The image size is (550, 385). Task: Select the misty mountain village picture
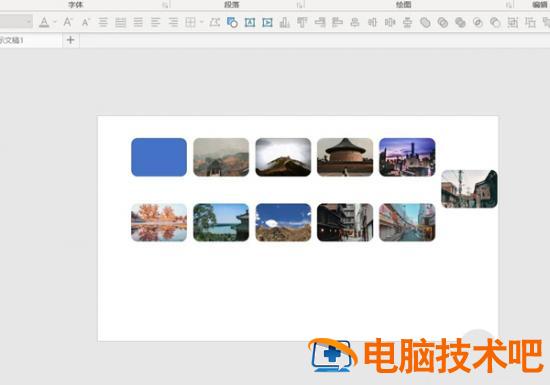pyautogui.click(x=221, y=157)
